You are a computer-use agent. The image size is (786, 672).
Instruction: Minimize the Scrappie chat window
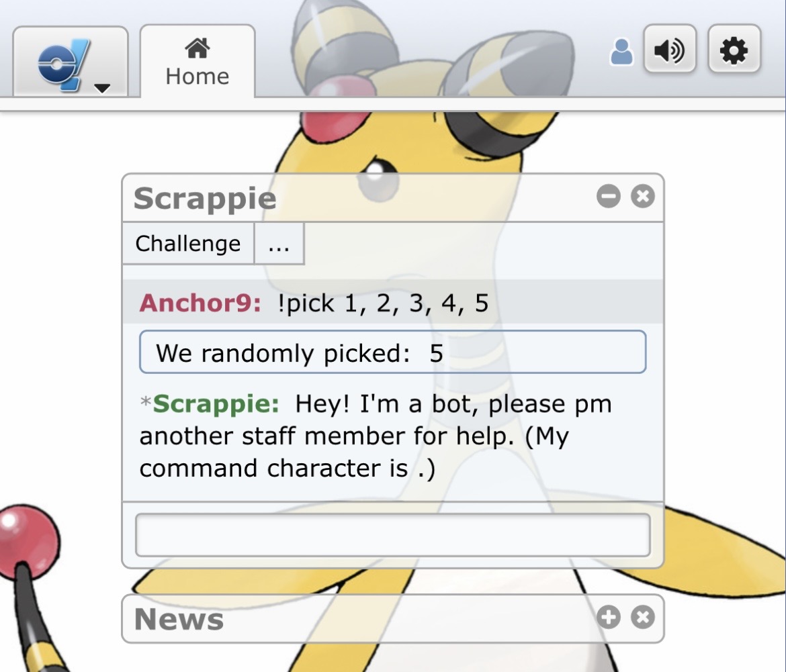coord(609,197)
